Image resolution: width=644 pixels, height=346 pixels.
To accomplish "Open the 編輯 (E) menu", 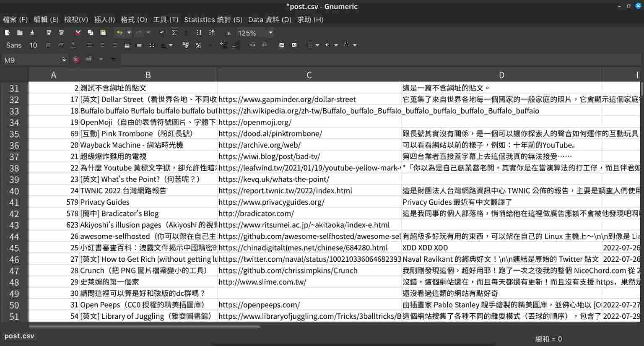I will point(46,19).
